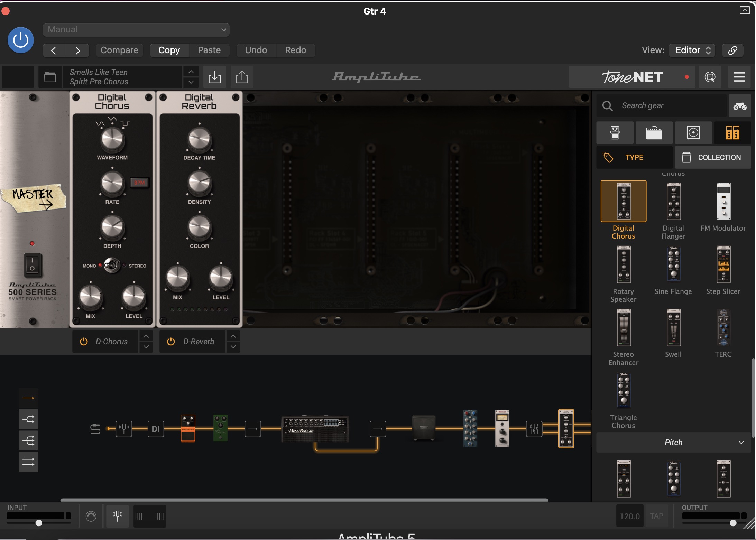Image resolution: width=756 pixels, height=540 pixels.
Task: Click the Search gear input field
Action: 661,105
